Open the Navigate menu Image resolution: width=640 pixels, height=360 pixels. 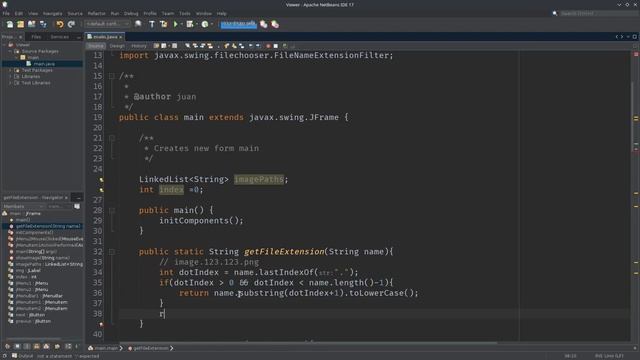[x=53, y=13]
